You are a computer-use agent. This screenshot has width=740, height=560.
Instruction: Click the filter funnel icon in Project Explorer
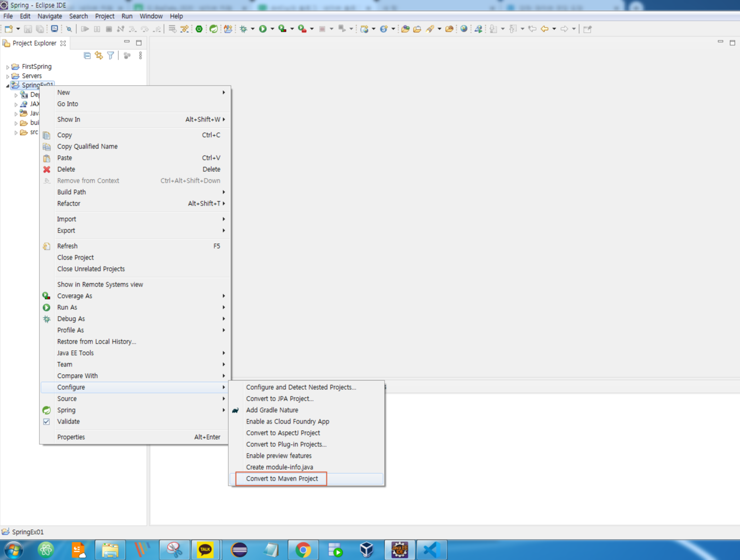(x=111, y=56)
